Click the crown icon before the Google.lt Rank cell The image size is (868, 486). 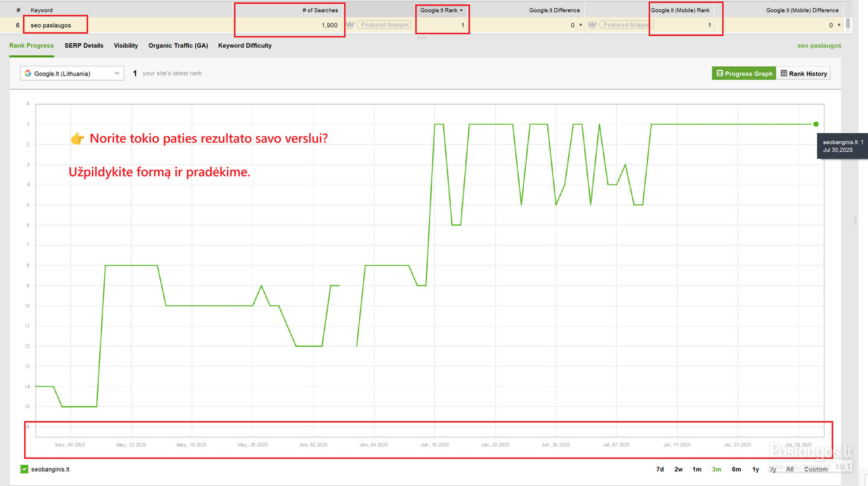(350, 25)
